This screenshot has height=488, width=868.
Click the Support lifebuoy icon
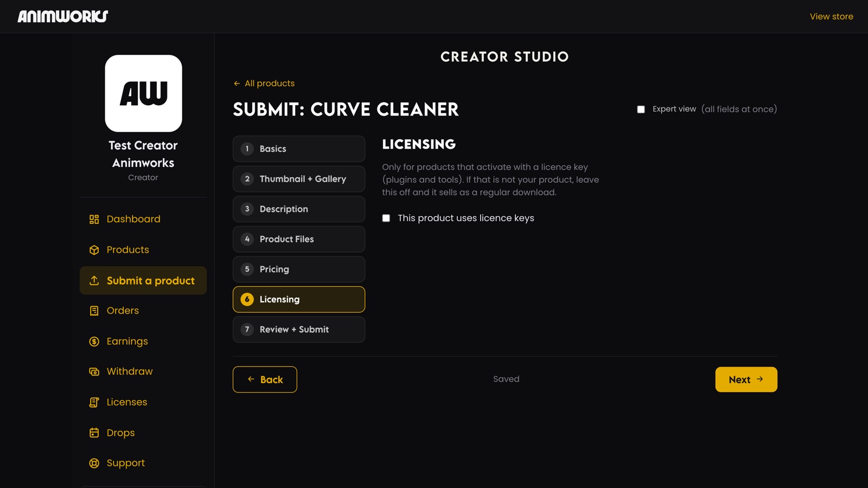(94, 463)
